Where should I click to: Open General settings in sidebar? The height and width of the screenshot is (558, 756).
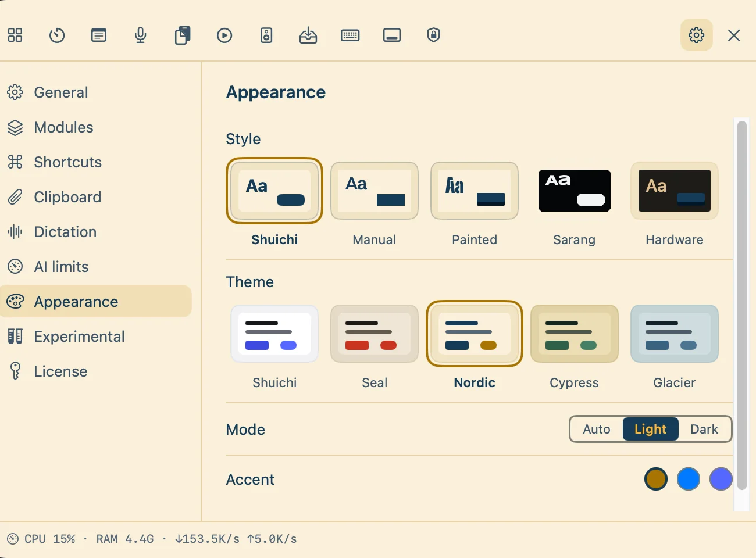pos(96,92)
